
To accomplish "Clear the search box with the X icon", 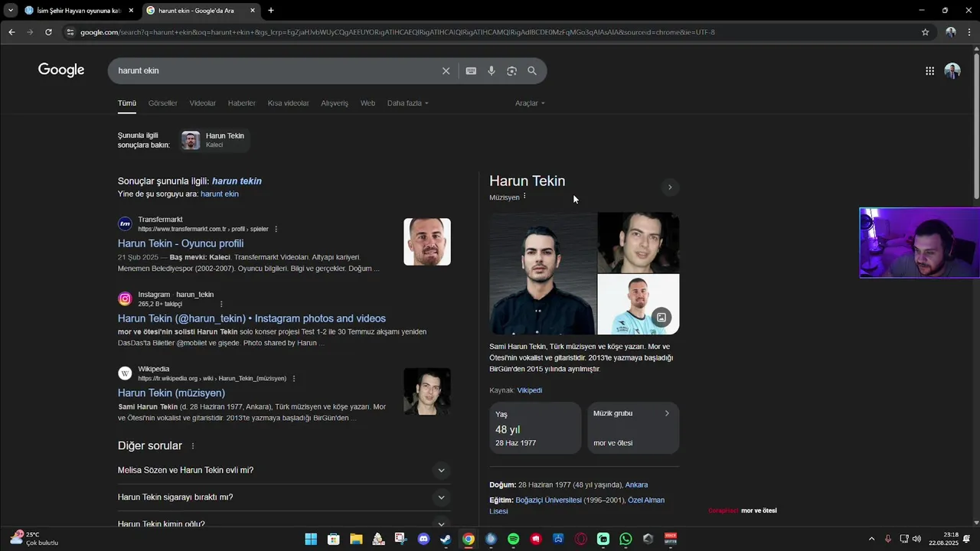I will 446,70.
